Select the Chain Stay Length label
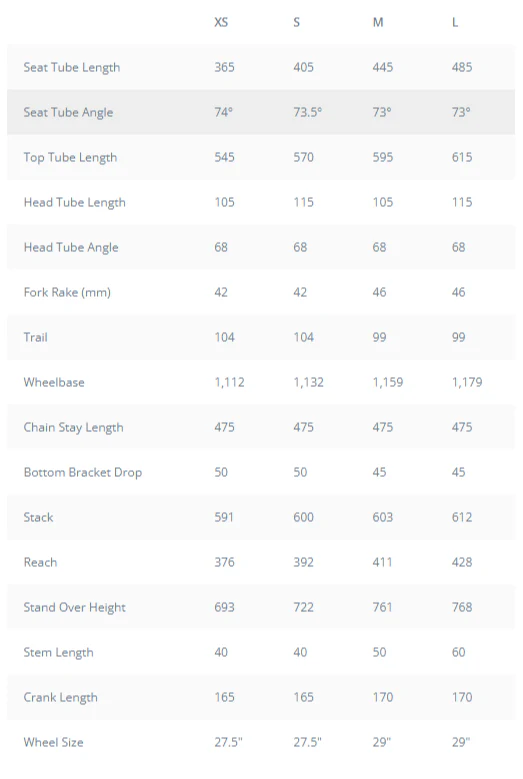The image size is (523, 779). (74, 428)
